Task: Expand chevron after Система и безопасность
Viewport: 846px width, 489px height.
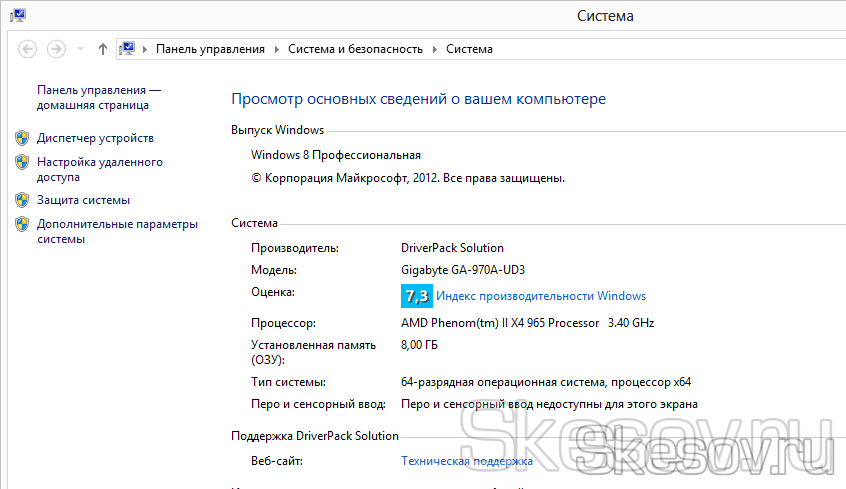Action: [435, 49]
